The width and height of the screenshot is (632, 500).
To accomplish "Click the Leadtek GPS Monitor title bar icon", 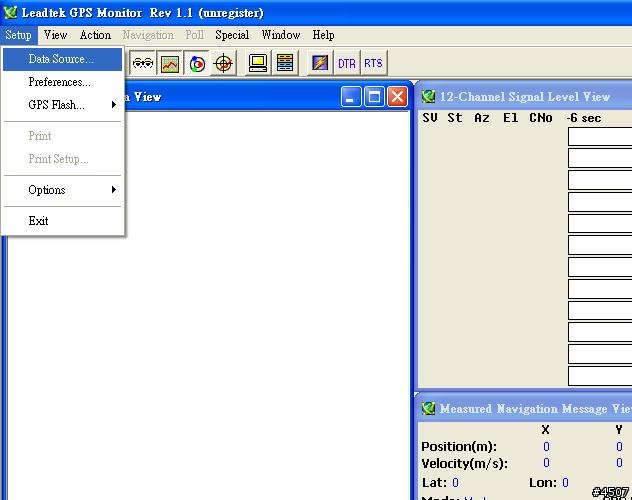I will (x=10, y=12).
